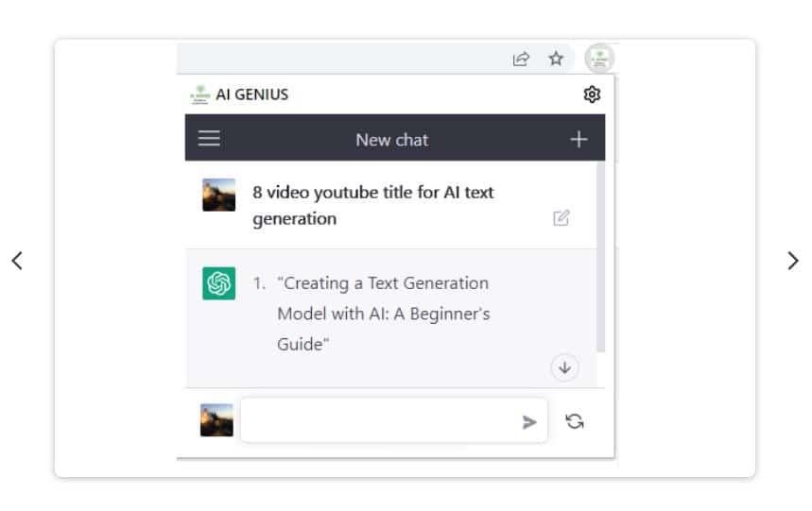Click the user avatar beside the prompt
812x511 pixels.
pos(219,195)
